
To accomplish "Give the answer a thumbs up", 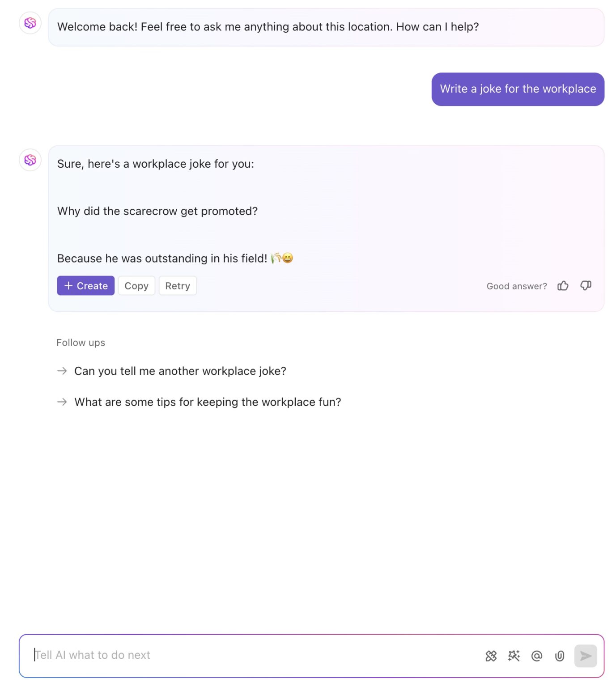I will 563,286.
